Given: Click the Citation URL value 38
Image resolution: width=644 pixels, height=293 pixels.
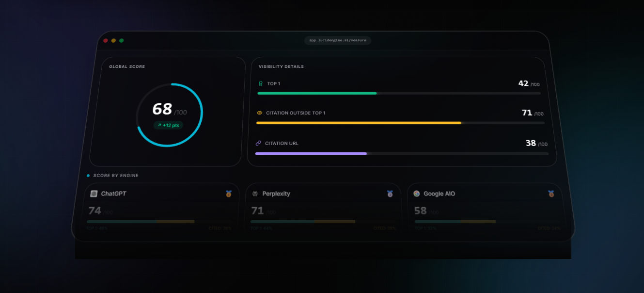Looking at the screenshot, I should click(x=531, y=143).
